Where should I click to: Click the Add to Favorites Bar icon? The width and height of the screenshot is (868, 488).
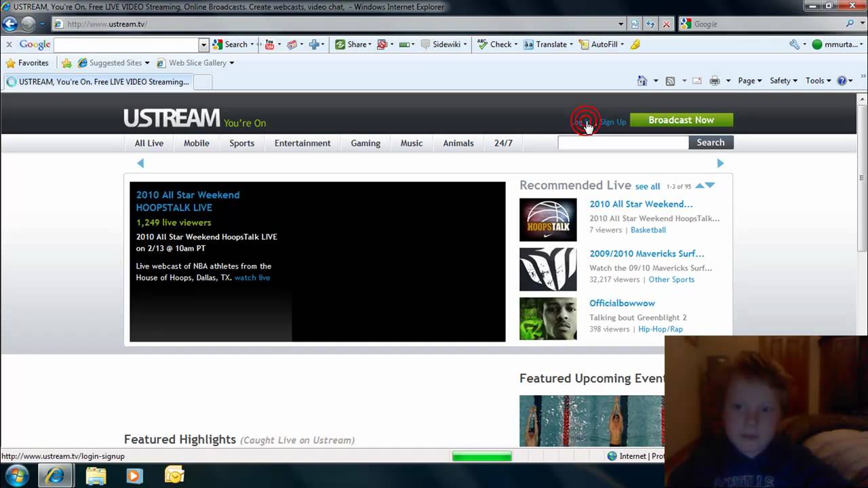coord(66,62)
